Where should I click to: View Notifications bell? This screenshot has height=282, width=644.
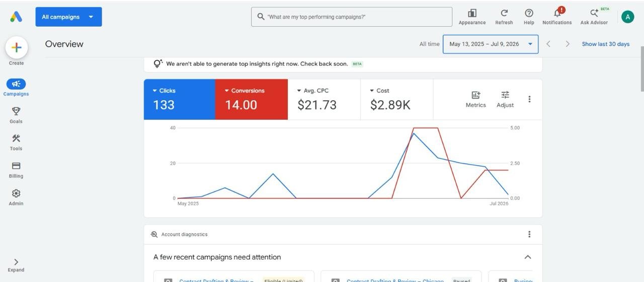pos(557,17)
